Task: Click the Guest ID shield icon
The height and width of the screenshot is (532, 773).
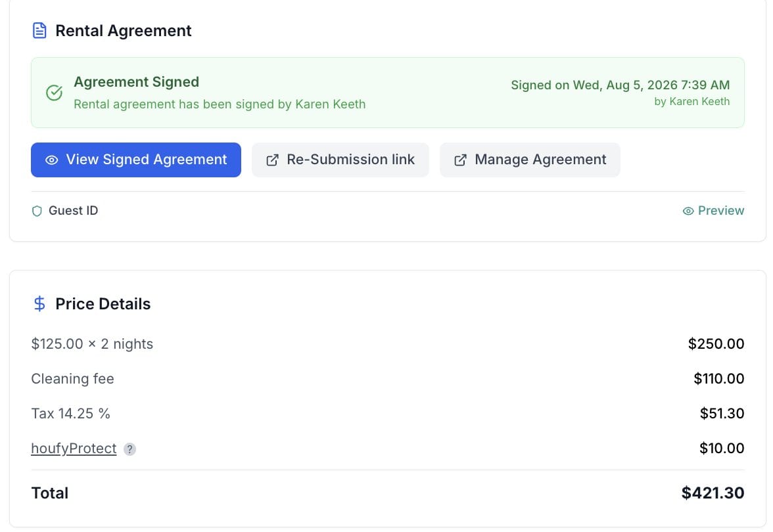Action: point(37,211)
